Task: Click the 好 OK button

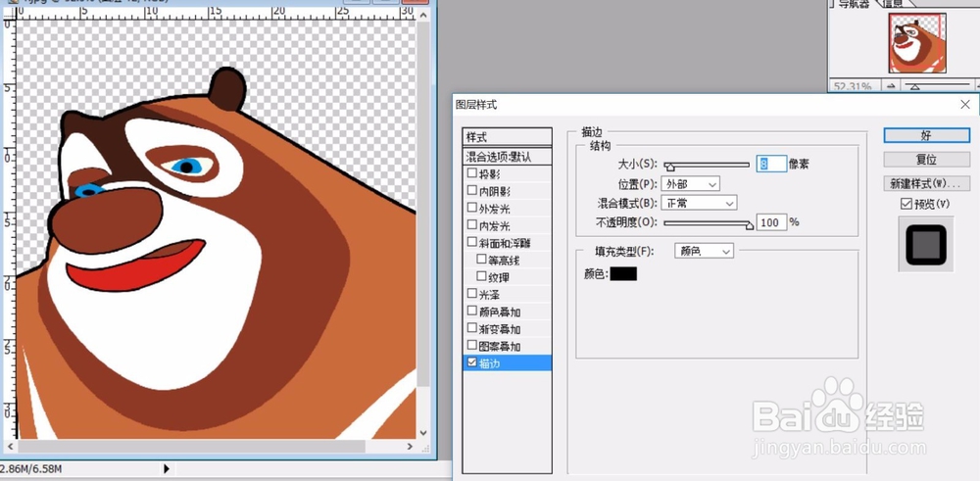Action: coord(926,135)
